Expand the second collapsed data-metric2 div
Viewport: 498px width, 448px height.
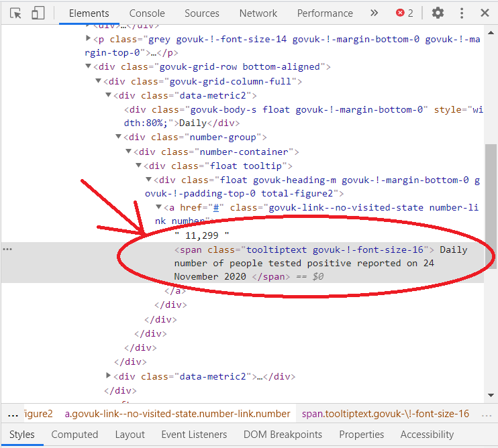pos(108,376)
